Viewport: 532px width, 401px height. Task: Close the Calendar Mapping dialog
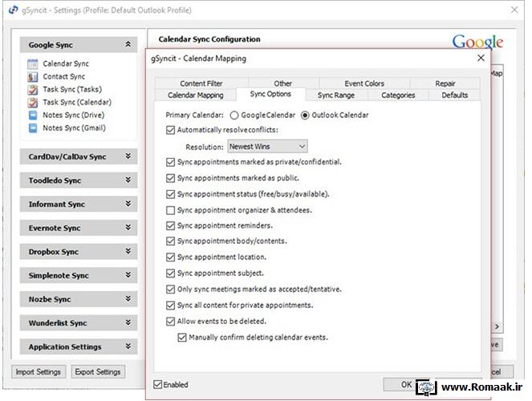pos(481,59)
